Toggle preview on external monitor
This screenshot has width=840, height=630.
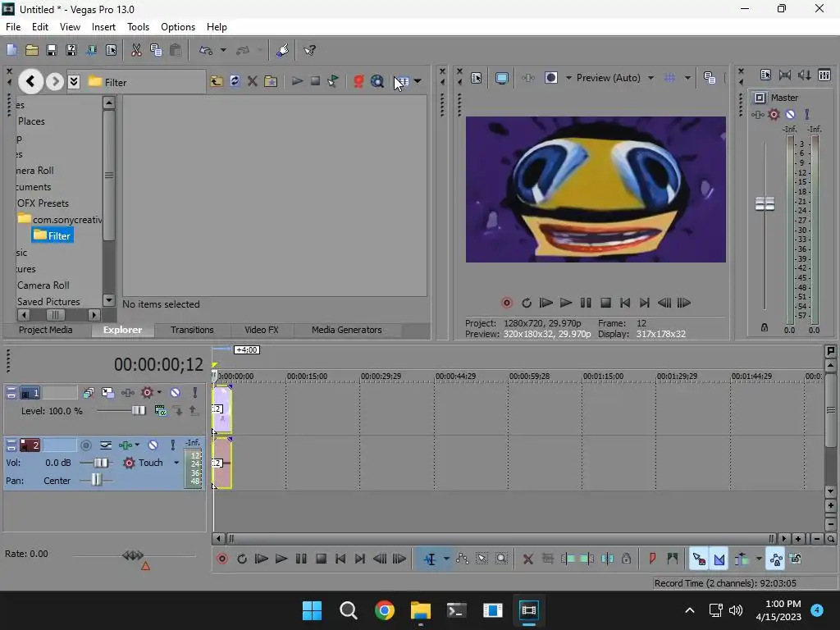pyautogui.click(x=502, y=78)
